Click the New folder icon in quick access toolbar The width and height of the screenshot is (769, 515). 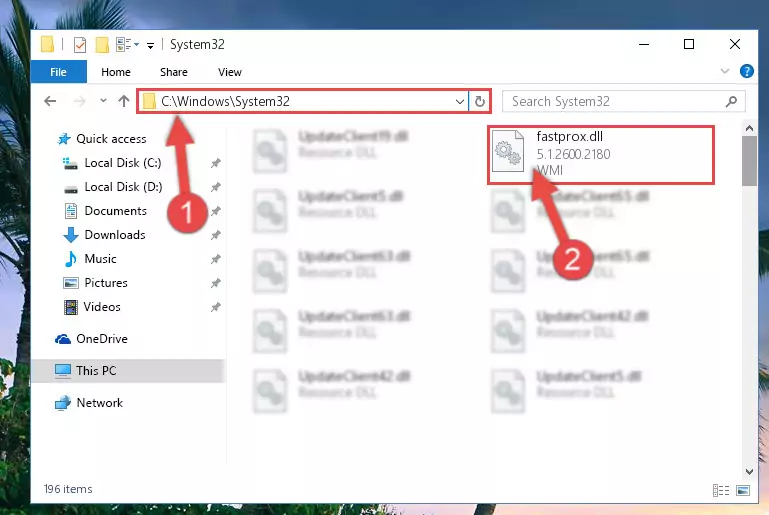tap(102, 45)
